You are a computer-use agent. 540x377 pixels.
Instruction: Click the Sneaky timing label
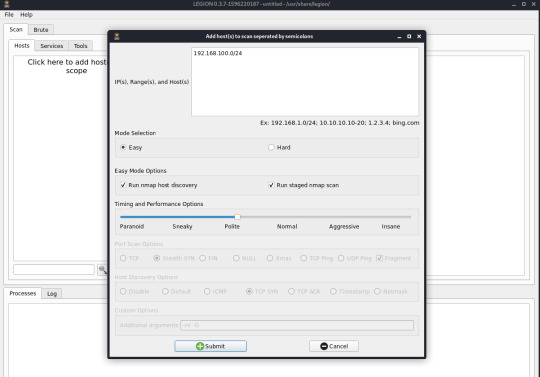[182, 227]
